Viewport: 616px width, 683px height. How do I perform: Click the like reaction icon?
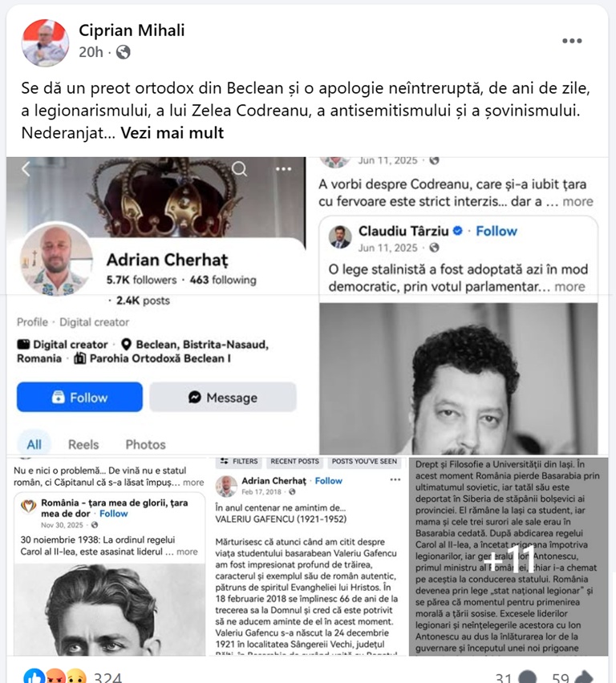point(34,677)
